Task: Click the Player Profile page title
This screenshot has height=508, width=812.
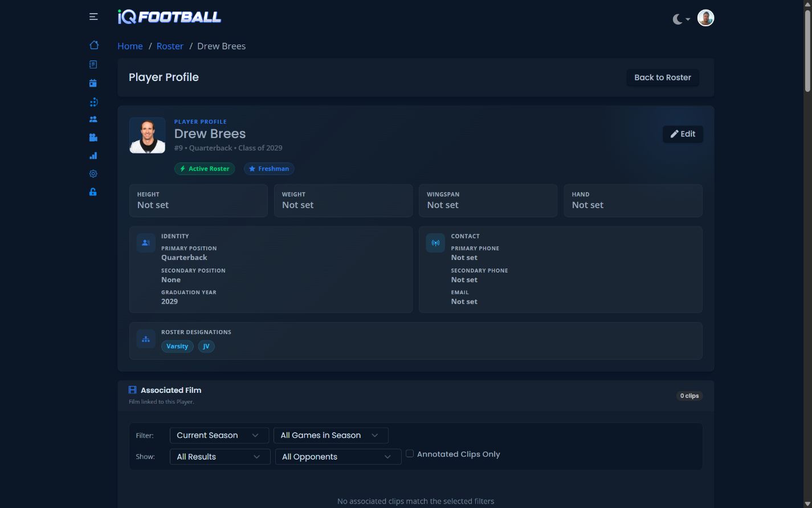Action: [x=164, y=78]
